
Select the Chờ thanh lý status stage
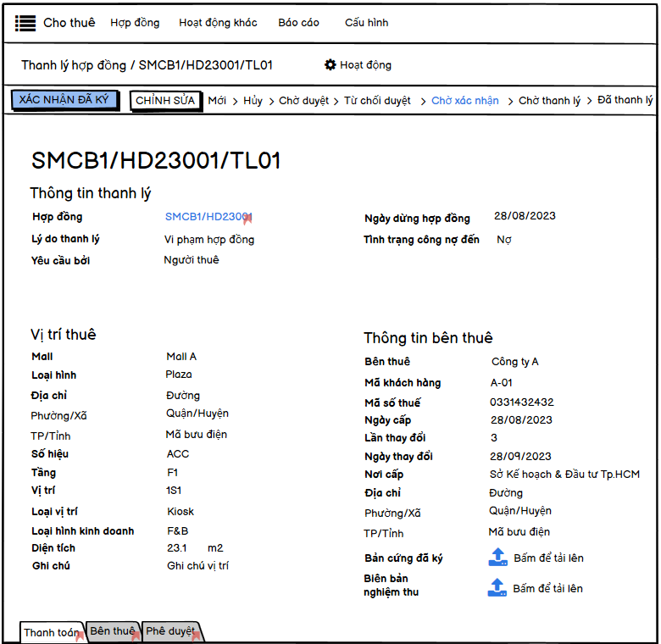click(x=549, y=101)
